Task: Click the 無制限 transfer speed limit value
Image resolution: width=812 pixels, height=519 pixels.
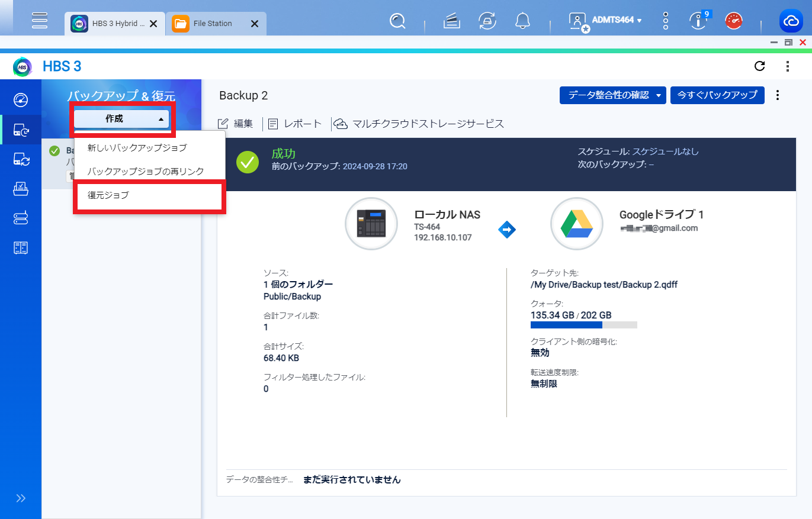Action: (x=544, y=384)
